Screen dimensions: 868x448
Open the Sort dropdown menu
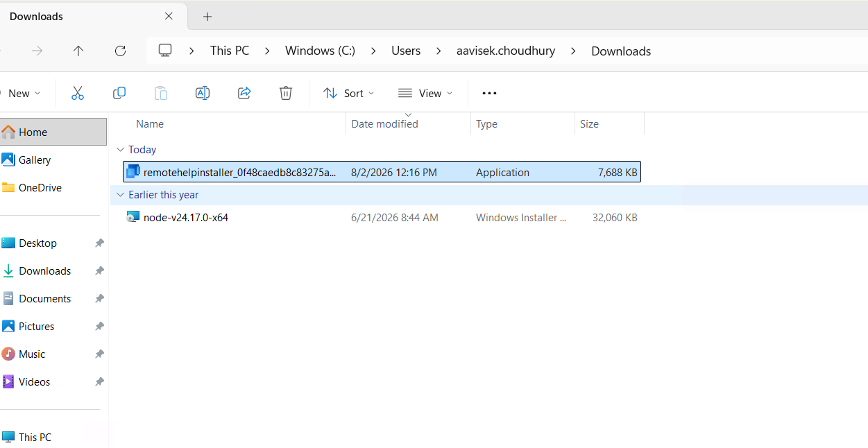(x=348, y=93)
